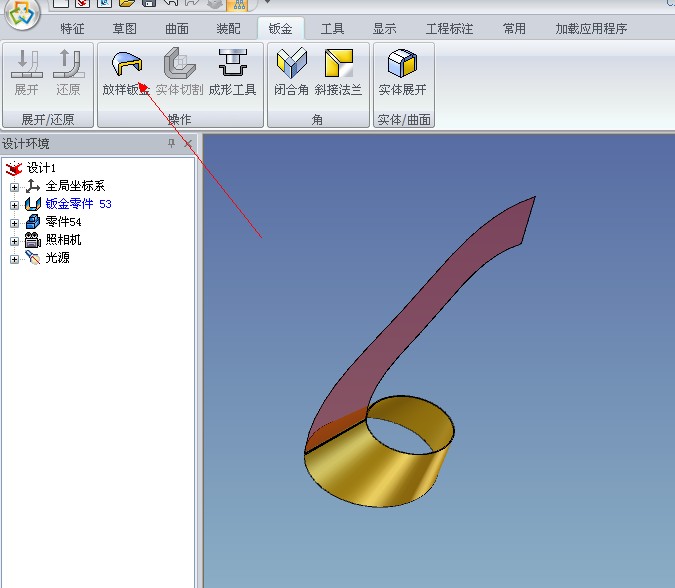Switch to the 曲面 ribbon tab
The image size is (675, 588).
point(177,28)
